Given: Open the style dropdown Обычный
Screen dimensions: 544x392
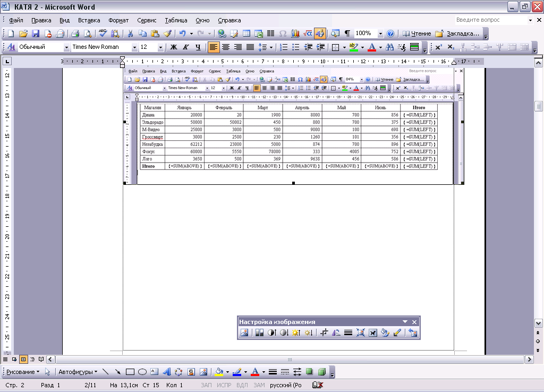Looking at the screenshot, I should click(66, 47).
